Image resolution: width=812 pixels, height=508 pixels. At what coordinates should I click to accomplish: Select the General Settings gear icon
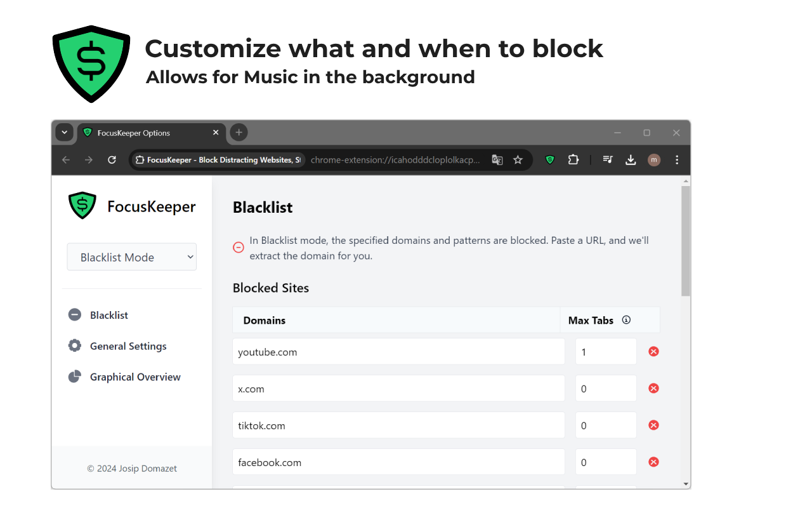click(x=74, y=345)
